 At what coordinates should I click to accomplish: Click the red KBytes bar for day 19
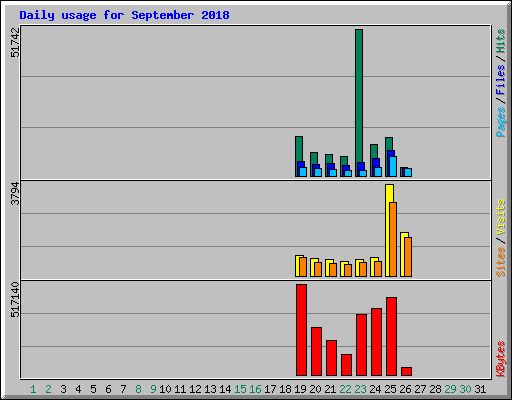[x=301, y=330]
